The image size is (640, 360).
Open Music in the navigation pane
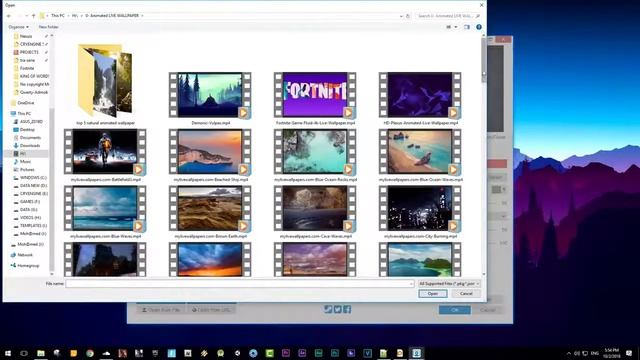tap(25, 162)
